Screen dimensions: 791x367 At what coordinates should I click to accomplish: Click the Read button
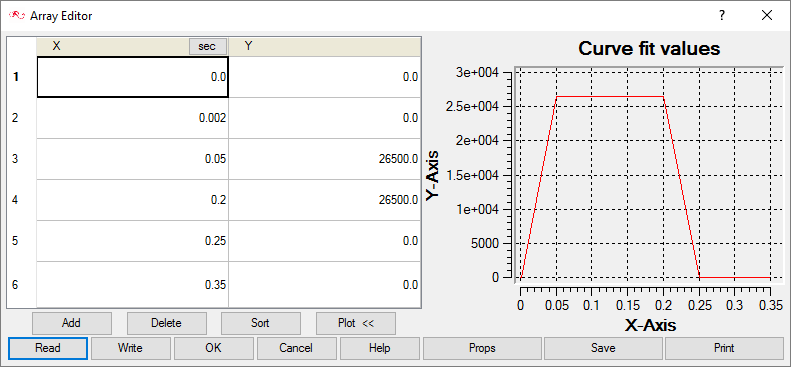tap(48, 348)
